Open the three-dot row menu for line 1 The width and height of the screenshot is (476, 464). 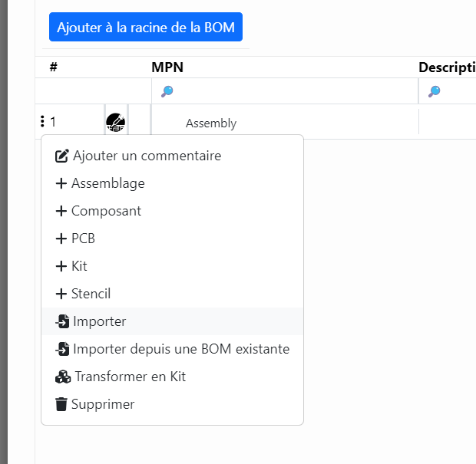pos(42,121)
